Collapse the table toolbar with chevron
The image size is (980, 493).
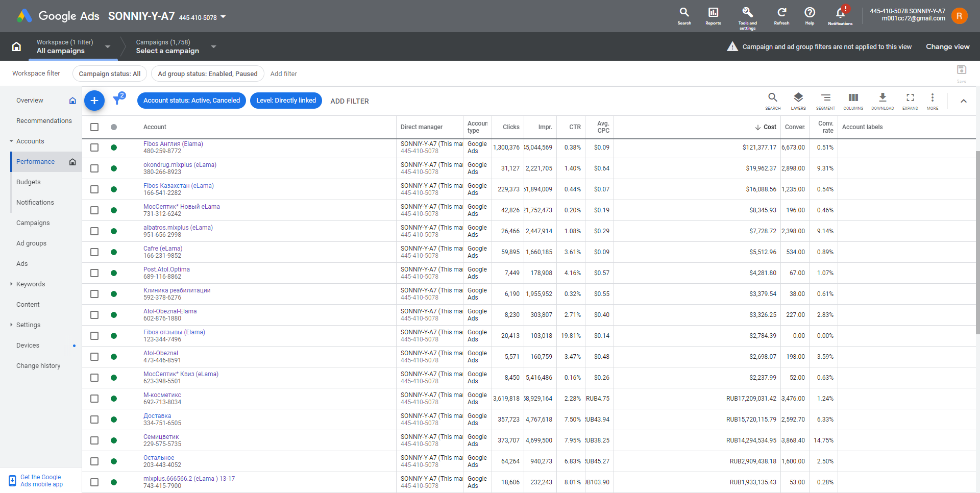(964, 101)
